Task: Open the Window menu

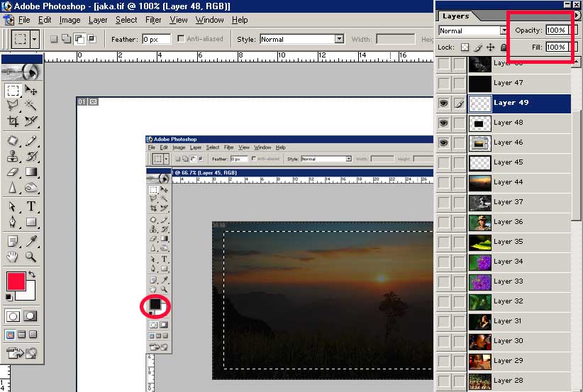Action: [209, 20]
